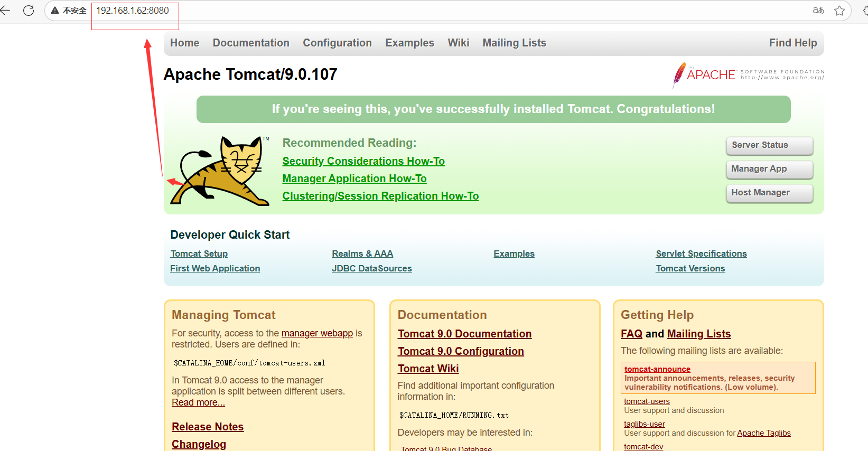Click the Apache Tomcat/9.0.107 heading
Image resolution: width=868 pixels, height=451 pixels.
point(250,74)
